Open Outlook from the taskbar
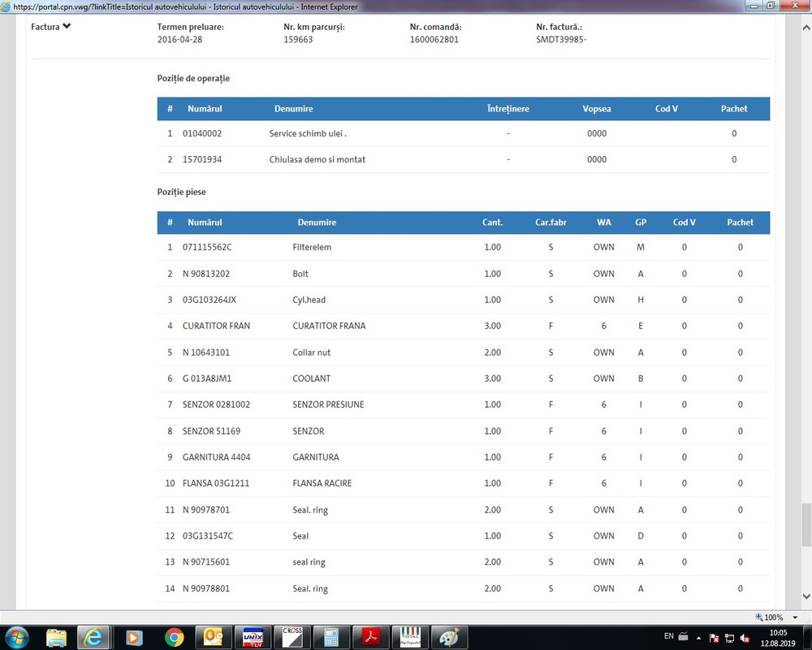Screen dimensions: 812x650 coord(213,637)
